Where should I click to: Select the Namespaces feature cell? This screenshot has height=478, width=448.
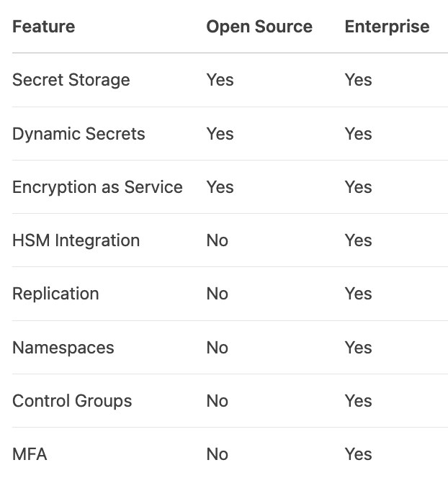coord(63,348)
